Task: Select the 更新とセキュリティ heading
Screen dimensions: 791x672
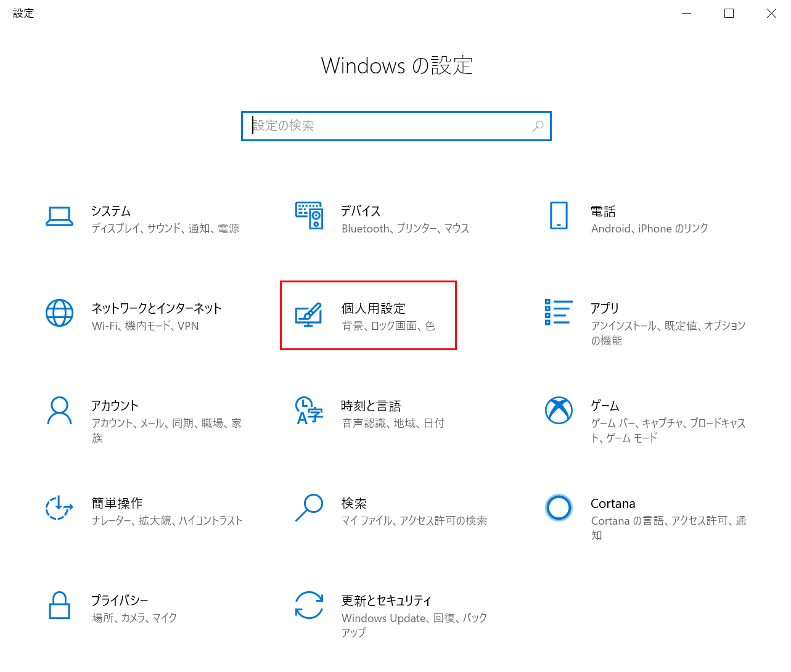Action: click(387, 600)
